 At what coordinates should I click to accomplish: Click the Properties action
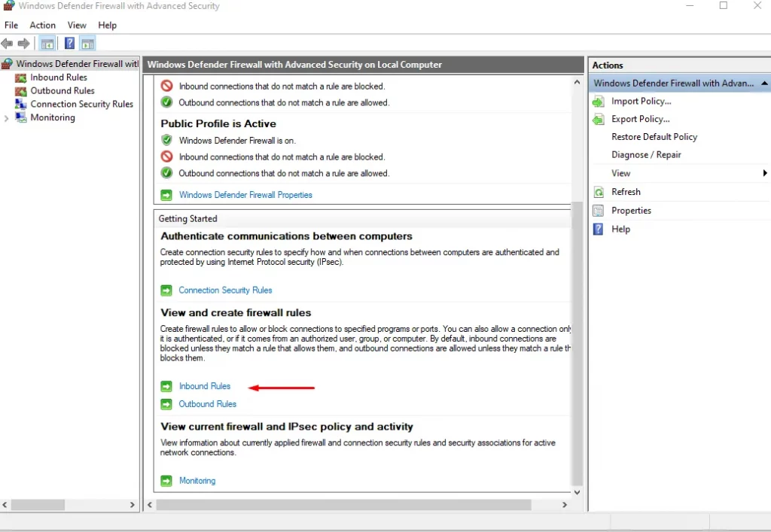[x=632, y=211]
